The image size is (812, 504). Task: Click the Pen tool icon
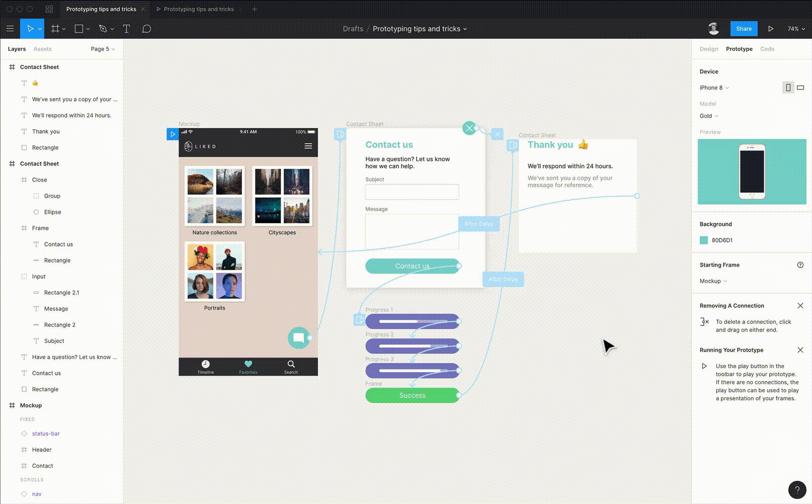coord(103,29)
